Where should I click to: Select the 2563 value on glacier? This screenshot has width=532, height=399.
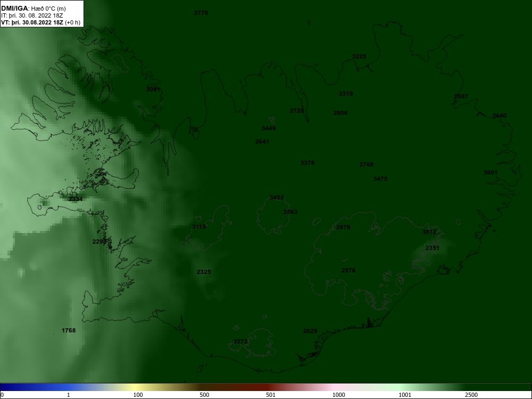click(290, 212)
